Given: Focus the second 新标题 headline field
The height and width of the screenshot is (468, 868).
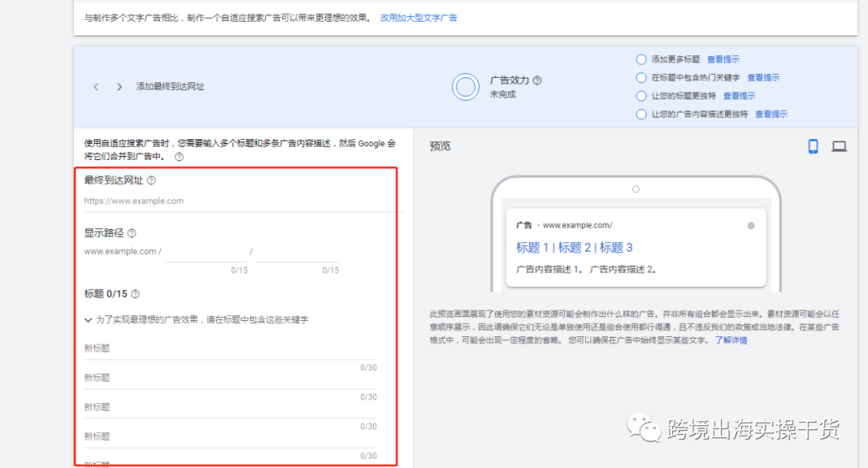Looking at the screenshot, I should click(x=231, y=378).
